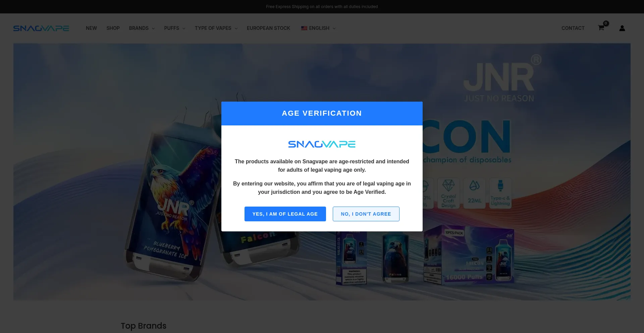This screenshot has width=644, height=333.
Task: Click the cart item count badge
Action: pyautogui.click(x=606, y=23)
